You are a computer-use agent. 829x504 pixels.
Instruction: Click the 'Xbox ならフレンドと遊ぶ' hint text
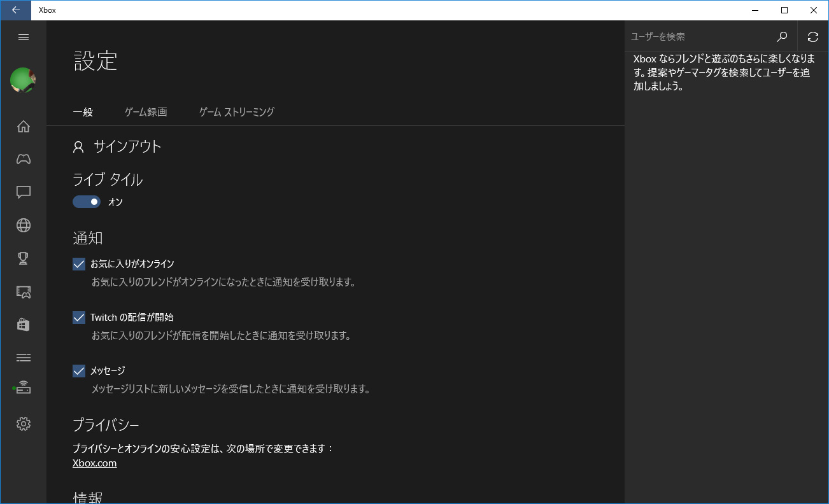click(724, 73)
